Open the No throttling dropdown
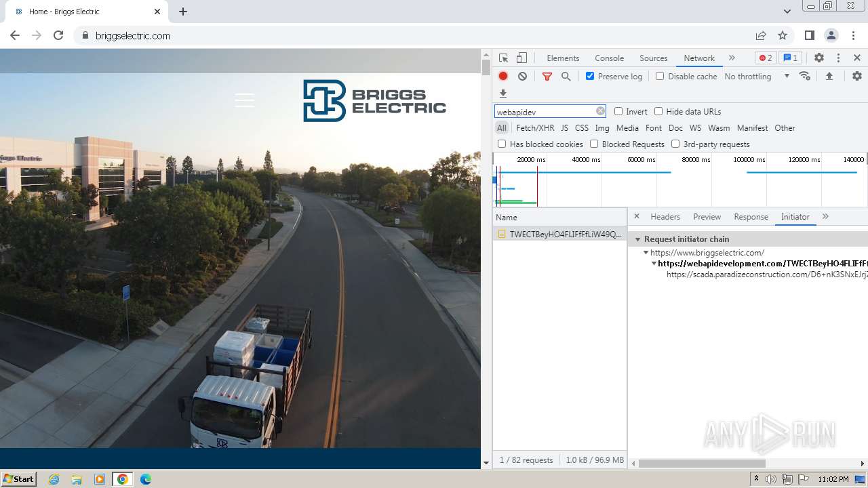Viewport: 868px width, 488px height. click(x=757, y=77)
